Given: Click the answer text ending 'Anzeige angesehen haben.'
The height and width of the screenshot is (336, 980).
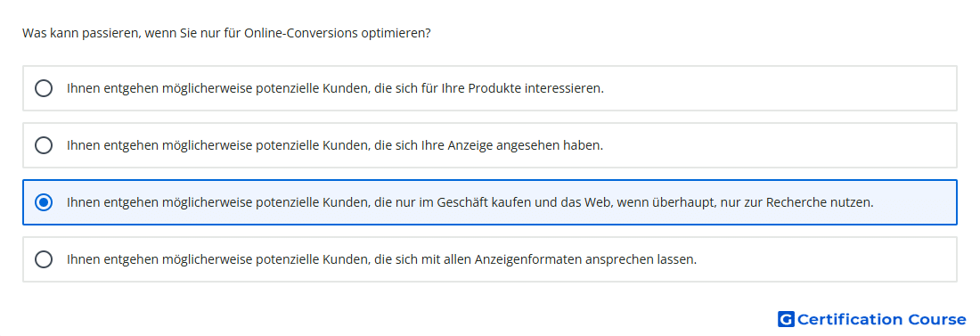Looking at the screenshot, I should 335,145.
